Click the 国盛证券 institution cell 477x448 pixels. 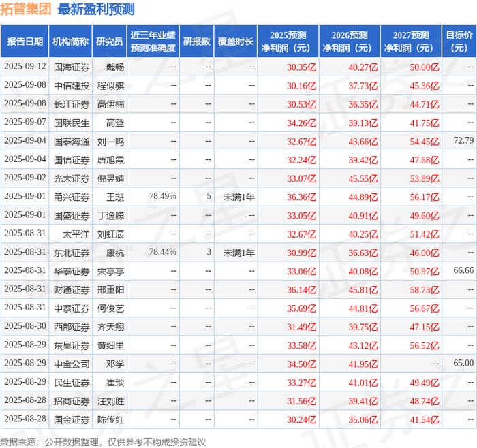72,216
